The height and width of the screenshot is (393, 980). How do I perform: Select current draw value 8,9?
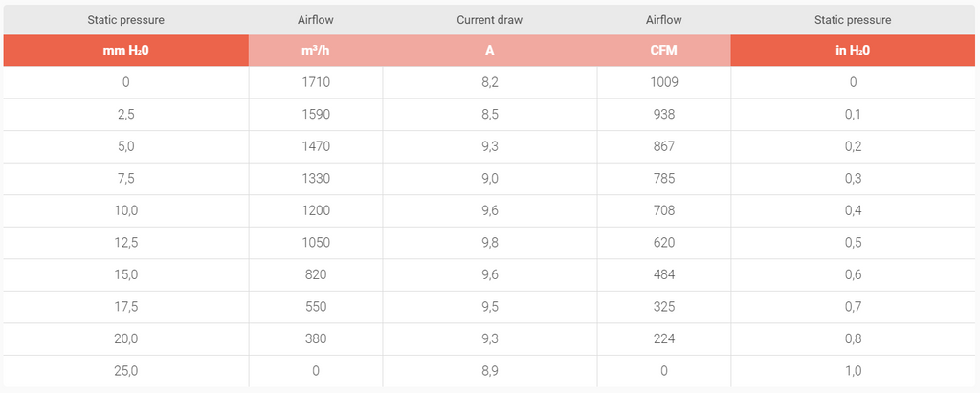coord(489,371)
